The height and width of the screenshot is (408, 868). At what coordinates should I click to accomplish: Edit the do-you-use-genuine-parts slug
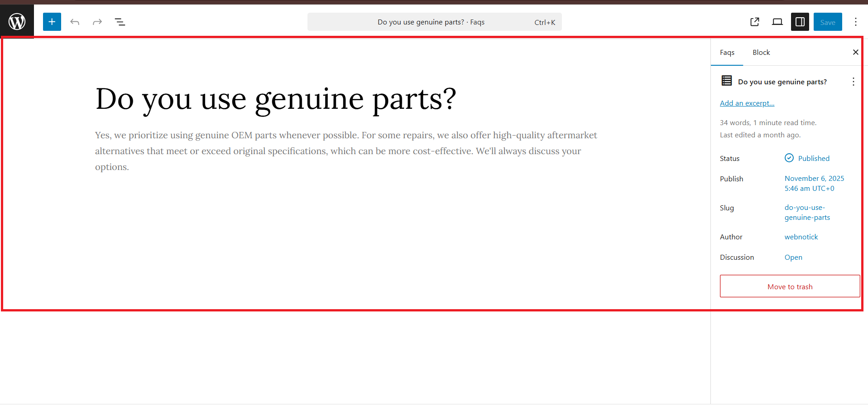click(x=807, y=213)
